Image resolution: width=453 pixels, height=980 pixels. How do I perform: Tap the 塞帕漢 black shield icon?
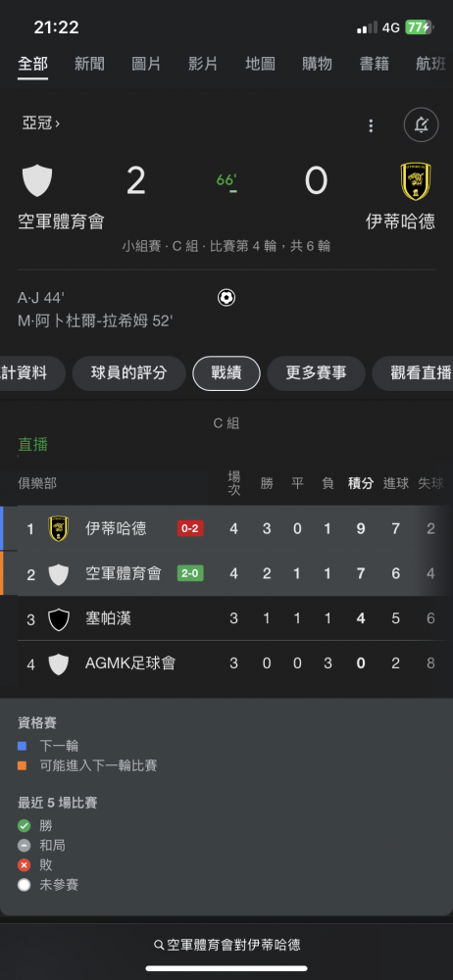click(58, 618)
